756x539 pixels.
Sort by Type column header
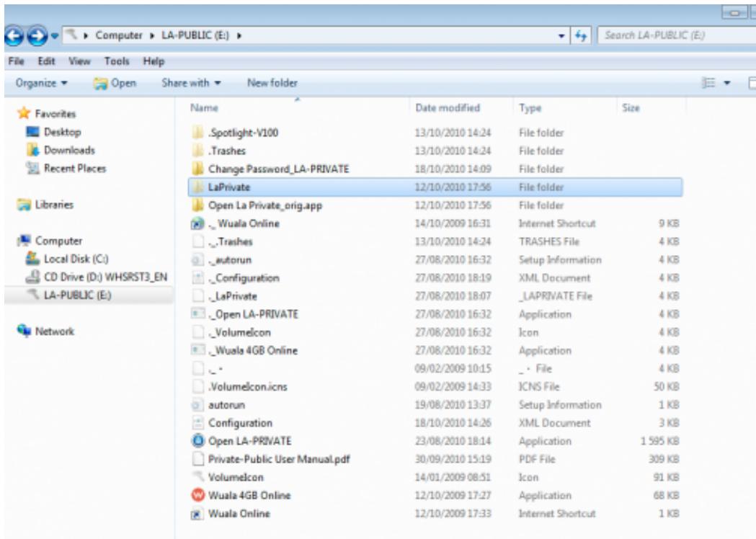530,108
